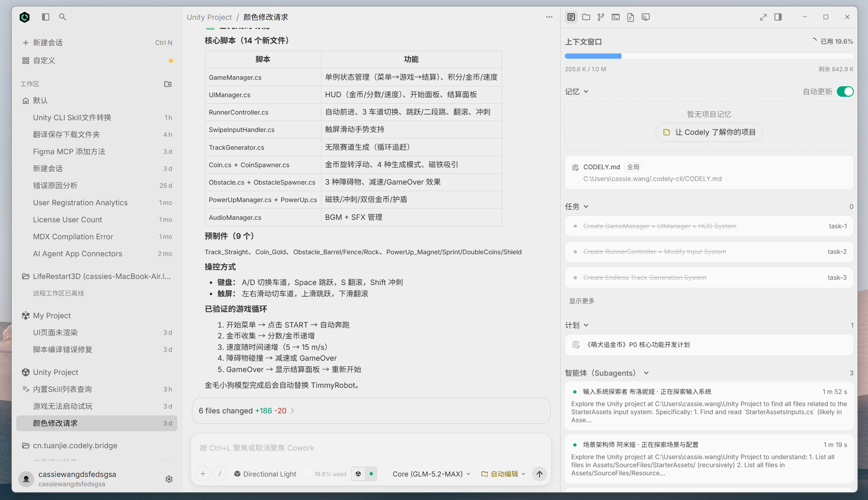Click the 19.6% used context indicator
The width and height of the screenshot is (868, 500).
coord(326,474)
